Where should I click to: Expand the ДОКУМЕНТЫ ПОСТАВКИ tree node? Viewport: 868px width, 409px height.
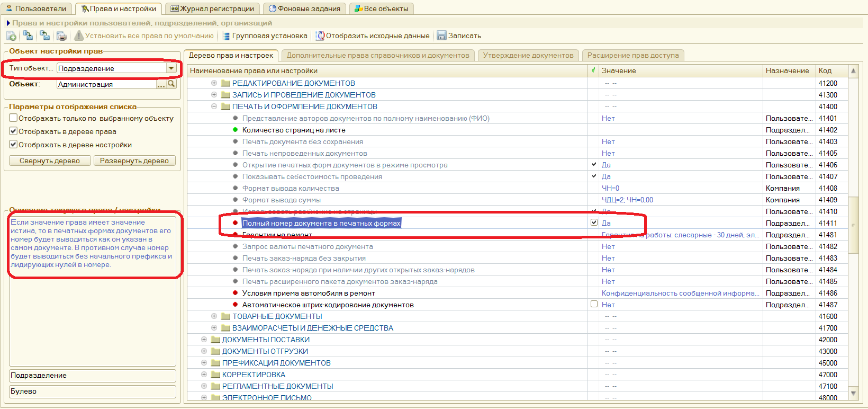(x=204, y=339)
